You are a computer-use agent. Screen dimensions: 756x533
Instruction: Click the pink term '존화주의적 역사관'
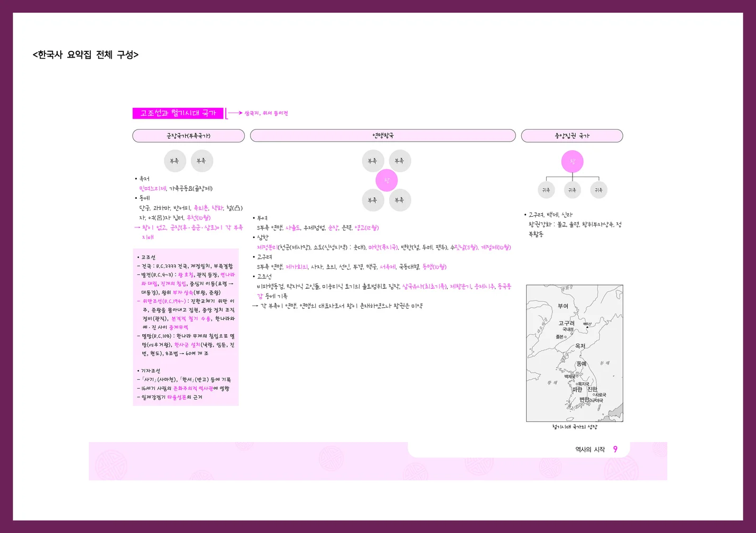(x=193, y=389)
